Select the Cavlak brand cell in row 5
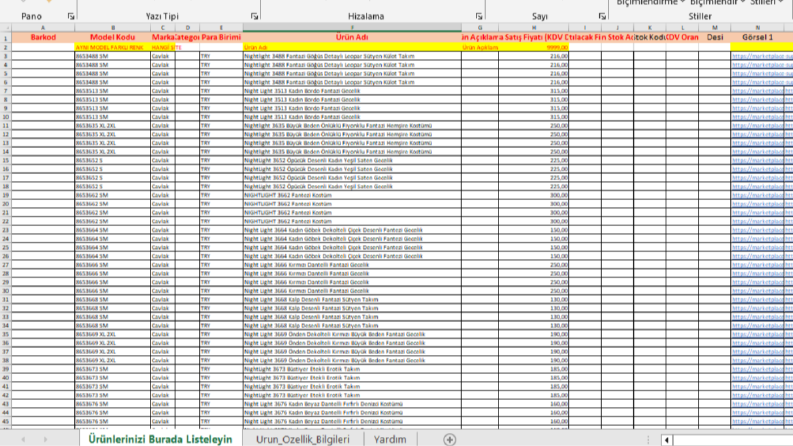 (163, 74)
